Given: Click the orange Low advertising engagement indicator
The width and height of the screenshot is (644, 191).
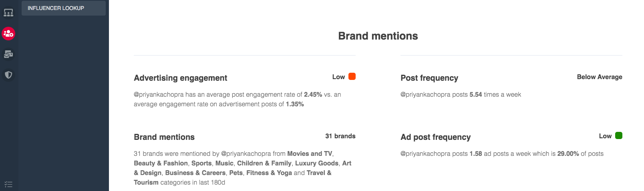Looking at the screenshot, I should (352, 76).
